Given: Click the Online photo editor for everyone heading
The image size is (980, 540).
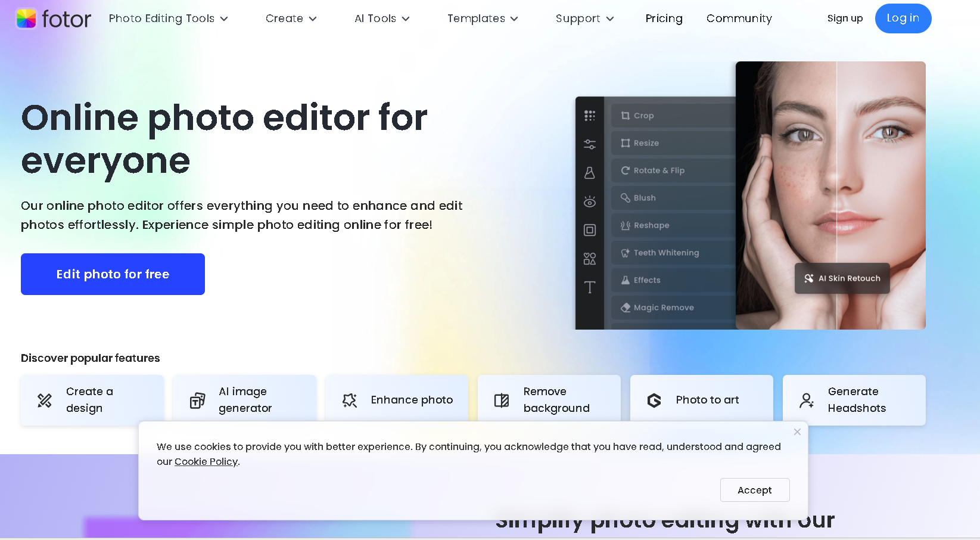Looking at the screenshot, I should tap(224, 139).
